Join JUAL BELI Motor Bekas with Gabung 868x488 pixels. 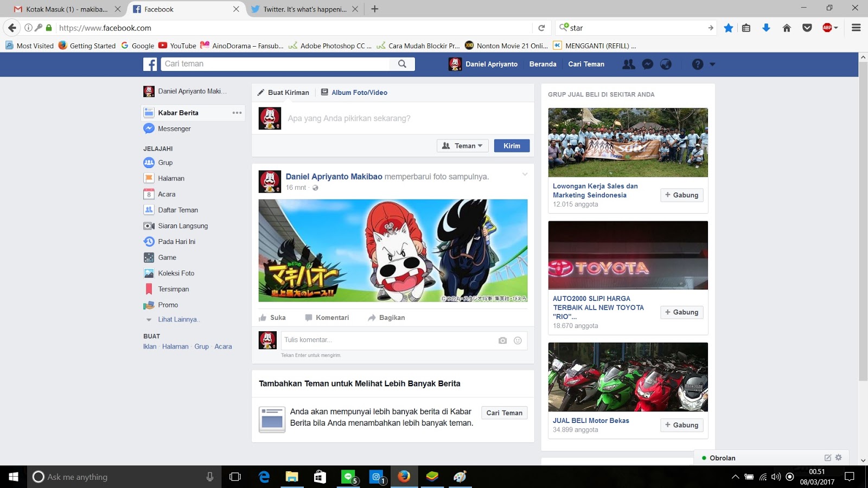[682, 425]
